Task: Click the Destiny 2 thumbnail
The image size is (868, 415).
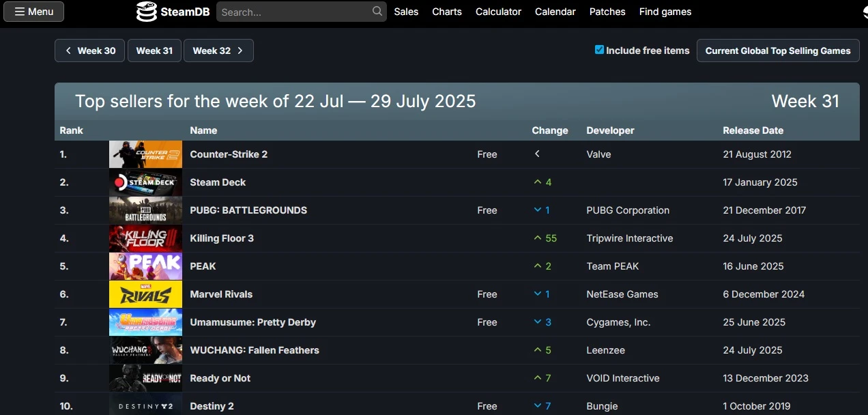Action: click(x=145, y=405)
